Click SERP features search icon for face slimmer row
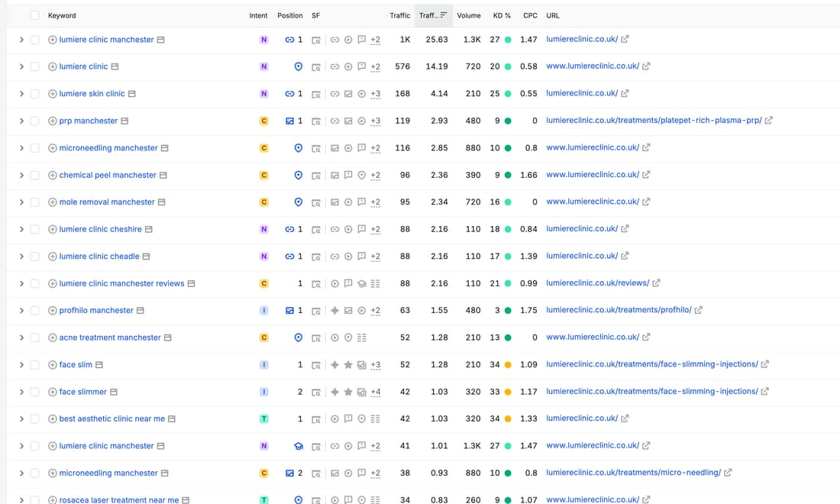 [316, 392]
